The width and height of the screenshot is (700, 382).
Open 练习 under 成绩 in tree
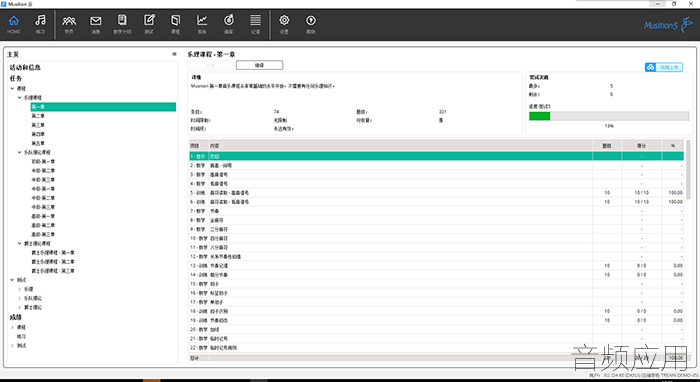point(21,336)
